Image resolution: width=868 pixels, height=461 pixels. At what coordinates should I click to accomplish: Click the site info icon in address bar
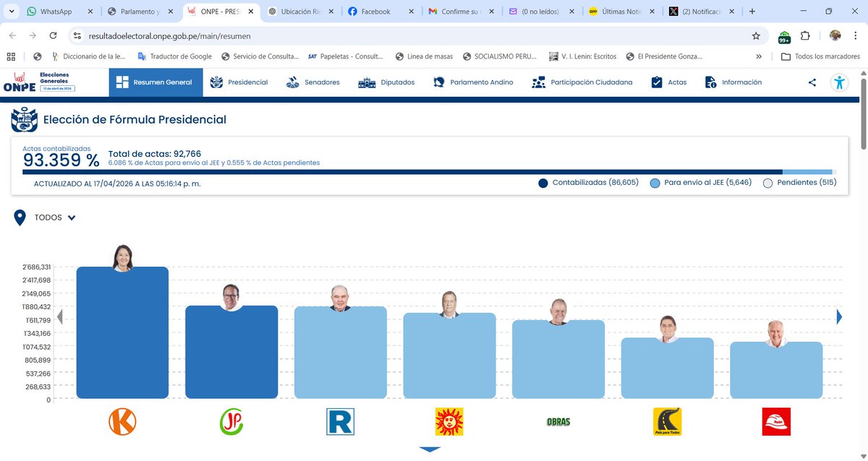click(77, 35)
